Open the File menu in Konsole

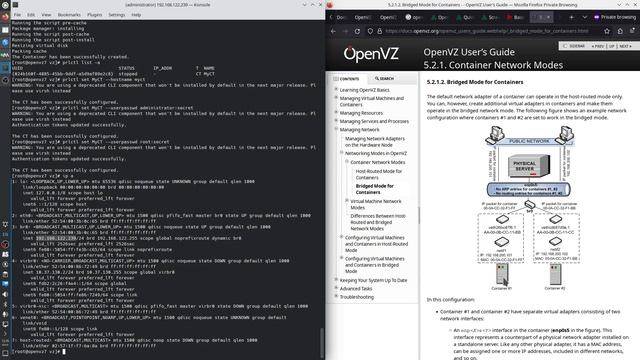click(17, 15)
